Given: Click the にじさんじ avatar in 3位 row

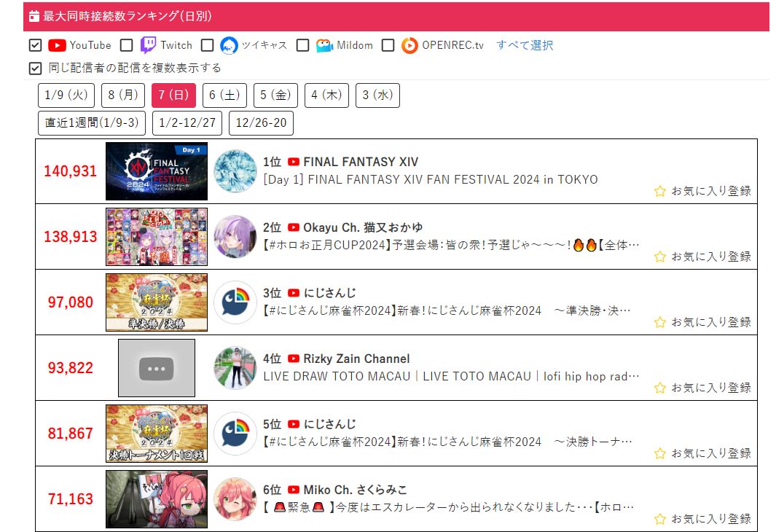Looking at the screenshot, I should click(235, 302).
